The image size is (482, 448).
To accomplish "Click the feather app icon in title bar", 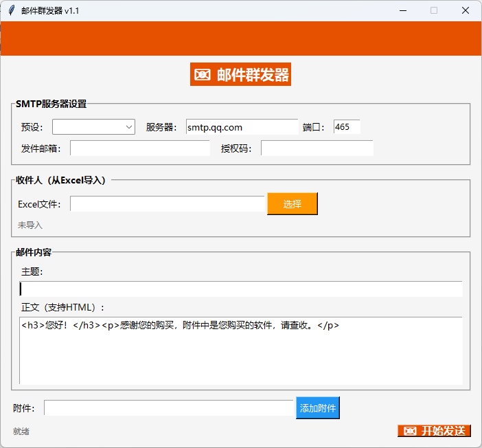I will pyautogui.click(x=12, y=10).
